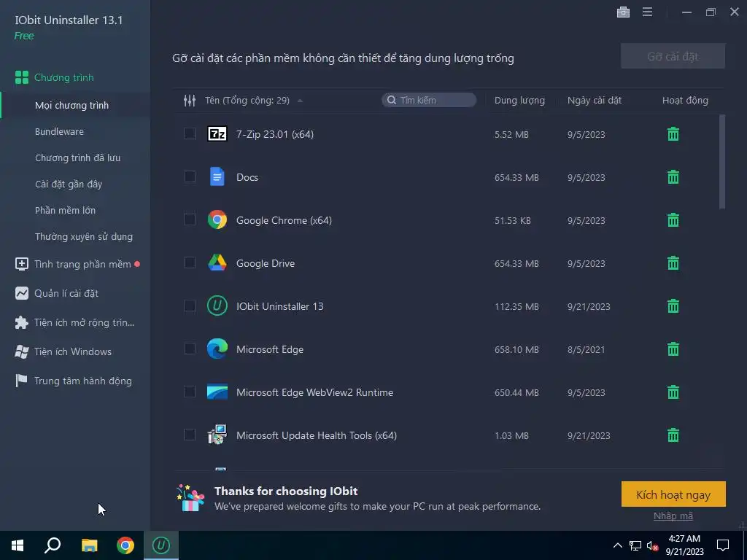Open taskbar search magnifier

[x=53, y=545]
